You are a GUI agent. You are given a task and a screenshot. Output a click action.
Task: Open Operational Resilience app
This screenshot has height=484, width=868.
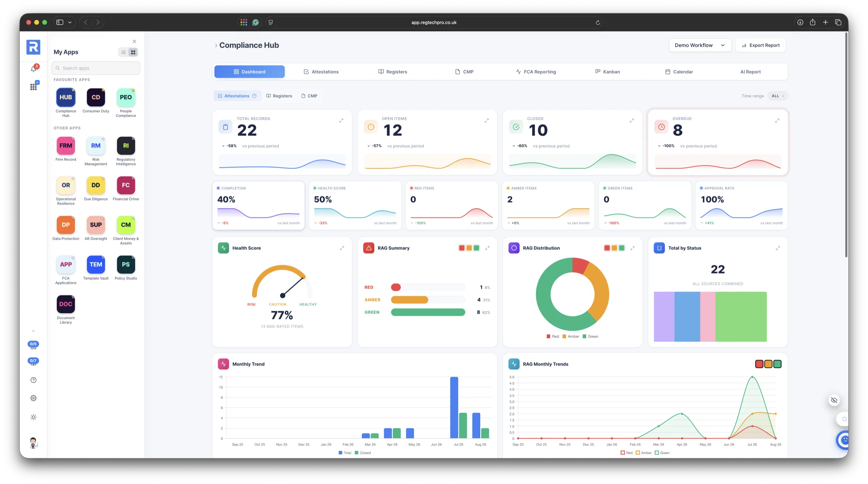pyautogui.click(x=65, y=185)
